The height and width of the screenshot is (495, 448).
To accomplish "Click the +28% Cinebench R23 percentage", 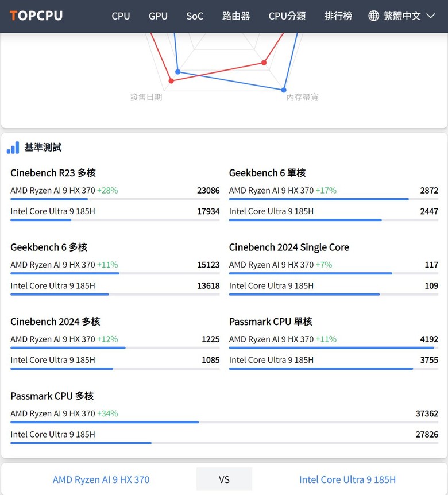I will click(x=107, y=190).
